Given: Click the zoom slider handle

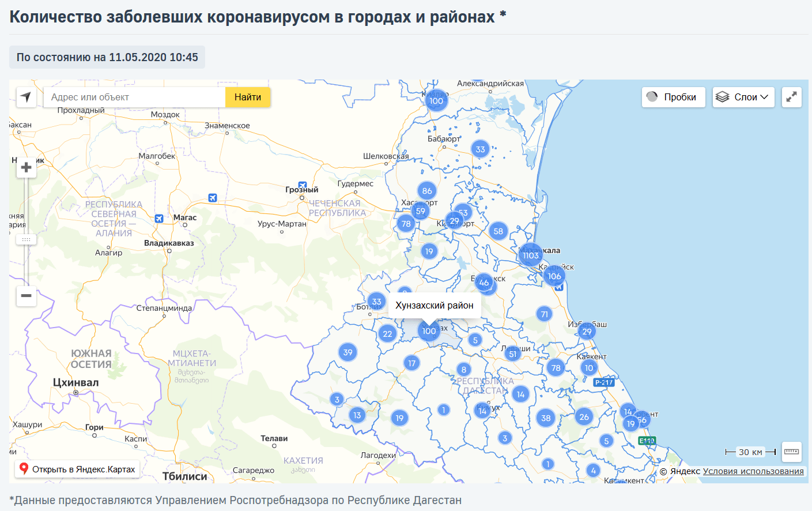Looking at the screenshot, I should (x=26, y=239).
